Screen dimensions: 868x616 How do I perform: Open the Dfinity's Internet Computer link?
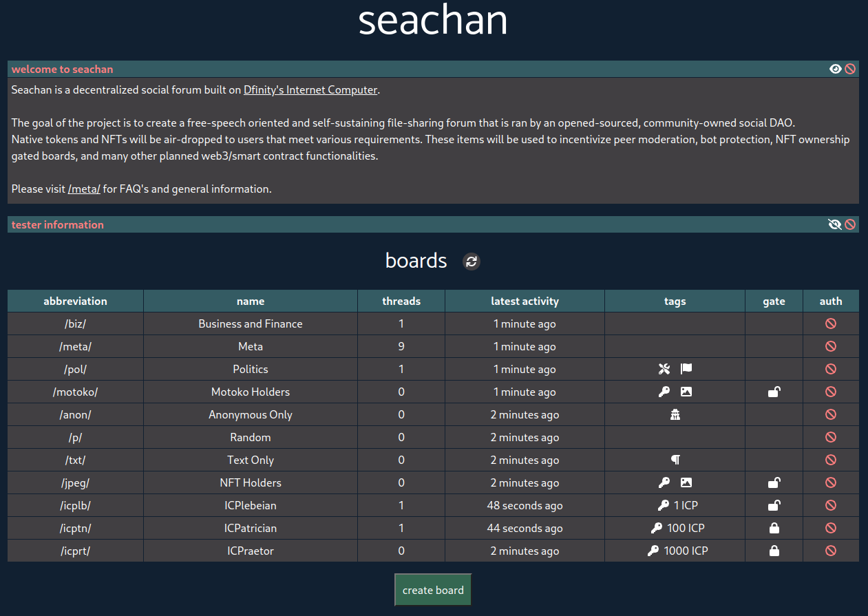[310, 89]
